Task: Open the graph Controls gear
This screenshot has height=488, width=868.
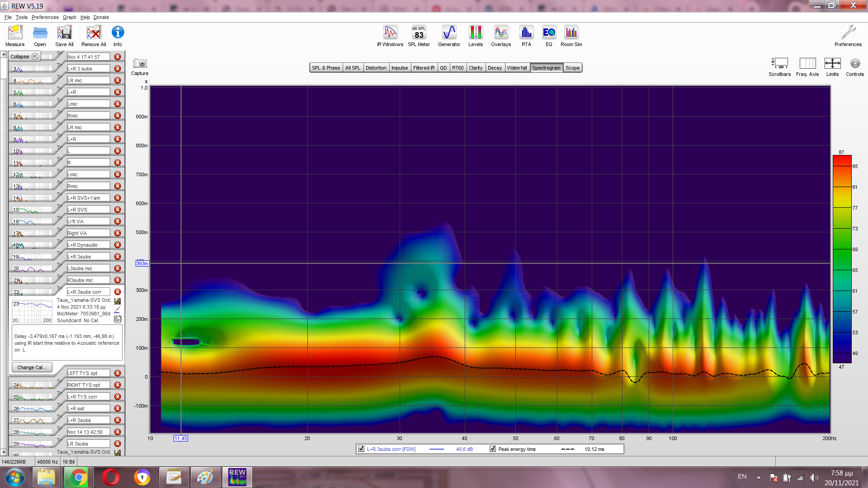Action: pyautogui.click(x=854, y=64)
